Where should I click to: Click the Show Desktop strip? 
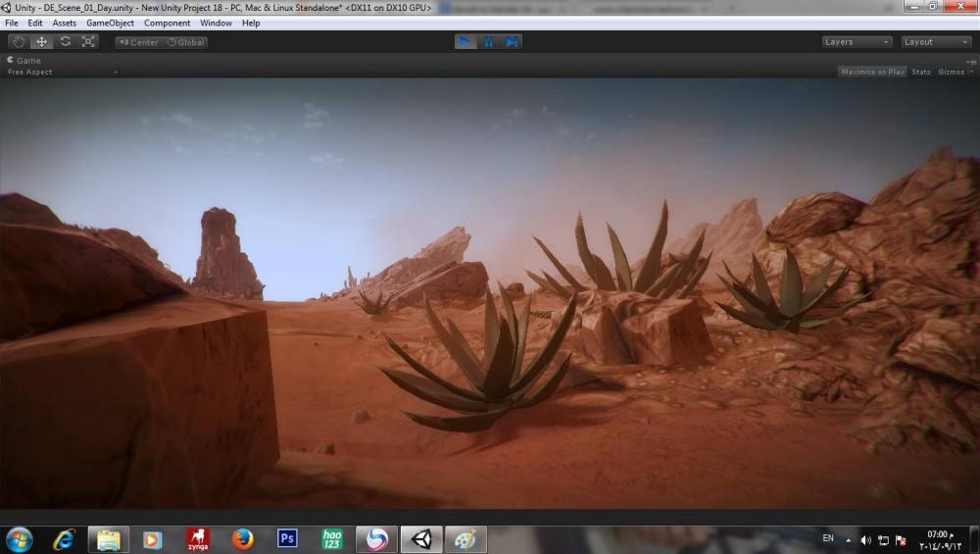pos(975,540)
